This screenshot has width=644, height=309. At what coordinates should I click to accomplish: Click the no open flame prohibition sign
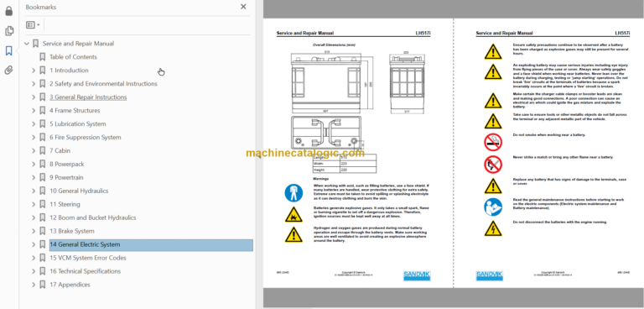492,164
